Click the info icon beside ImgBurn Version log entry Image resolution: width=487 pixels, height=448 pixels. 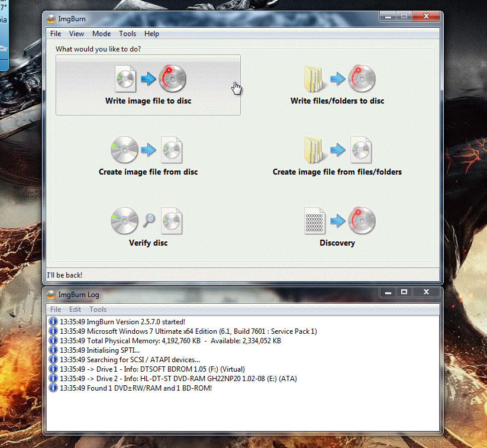point(53,321)
